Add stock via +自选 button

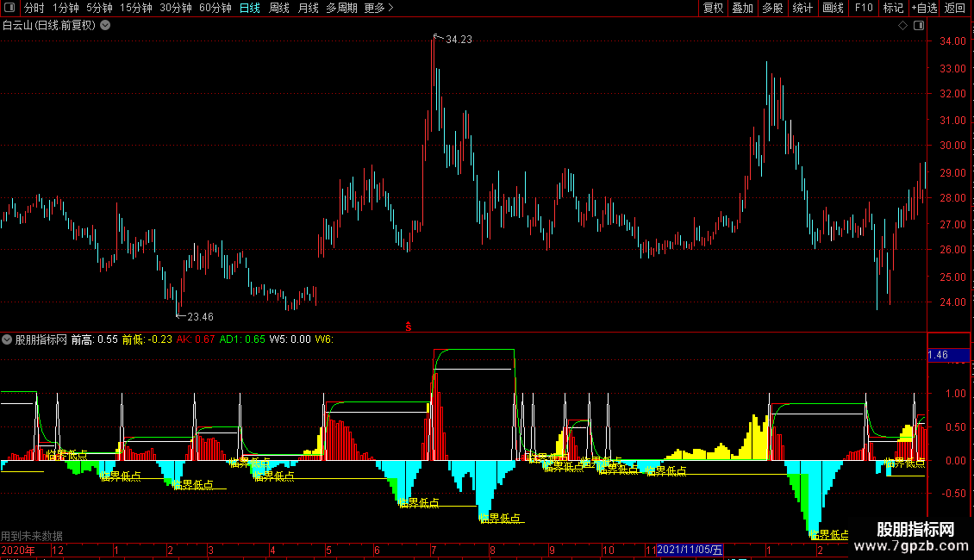click(x=924, y=8)
